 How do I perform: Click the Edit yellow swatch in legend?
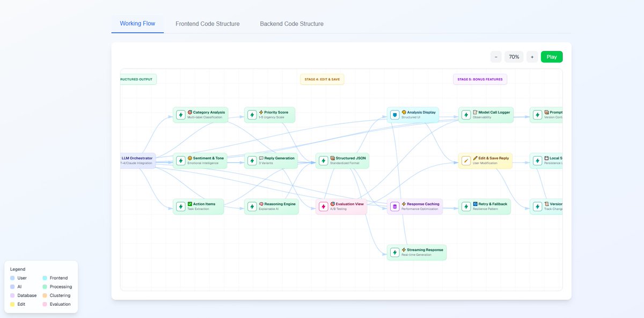coord(12,304)
